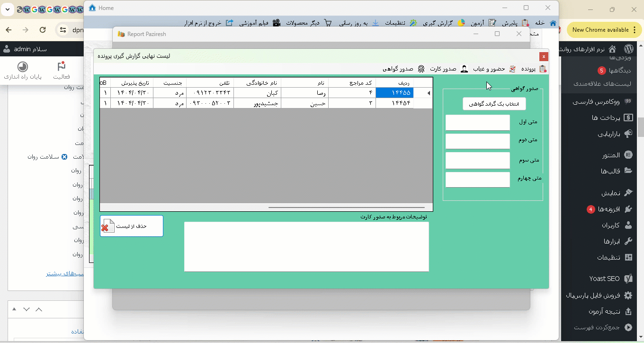The height and width of the screenshot is (343, 644).
Task: Collapse the WordPress meta box up chevron
Action: point(39,309)
